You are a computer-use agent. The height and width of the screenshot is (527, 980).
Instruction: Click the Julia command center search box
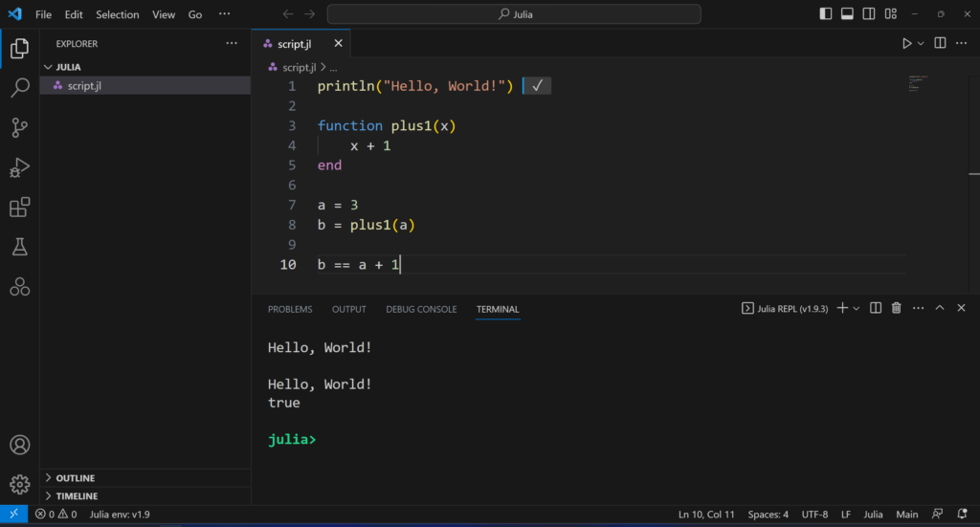coord(514,13)
